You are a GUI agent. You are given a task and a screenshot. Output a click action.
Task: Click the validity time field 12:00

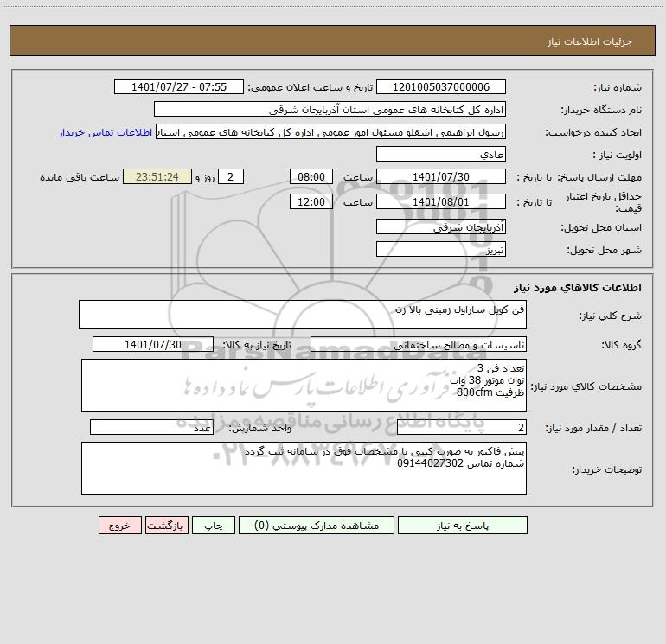point(311,202)
